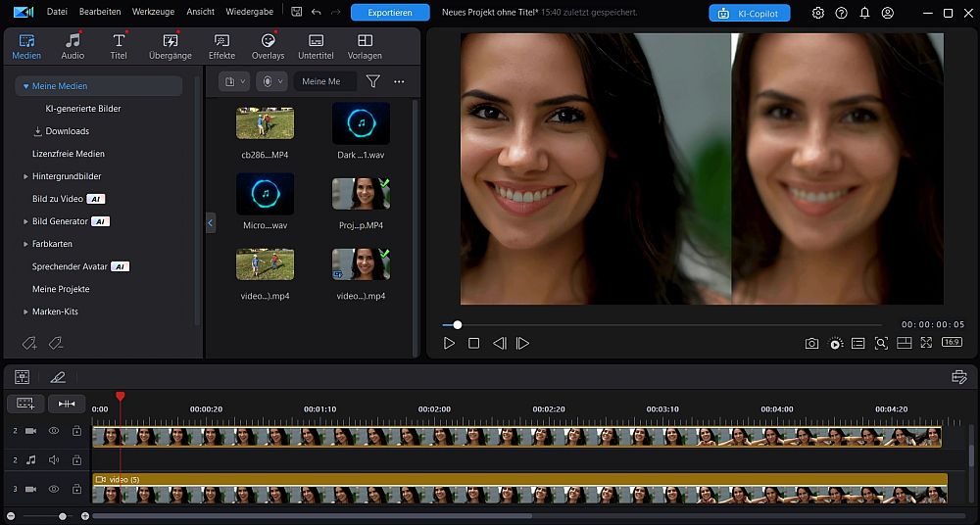The width and height of the screenshot is (980, 525).
Task: Open the Untertitel tab
Action: [316, 47]
